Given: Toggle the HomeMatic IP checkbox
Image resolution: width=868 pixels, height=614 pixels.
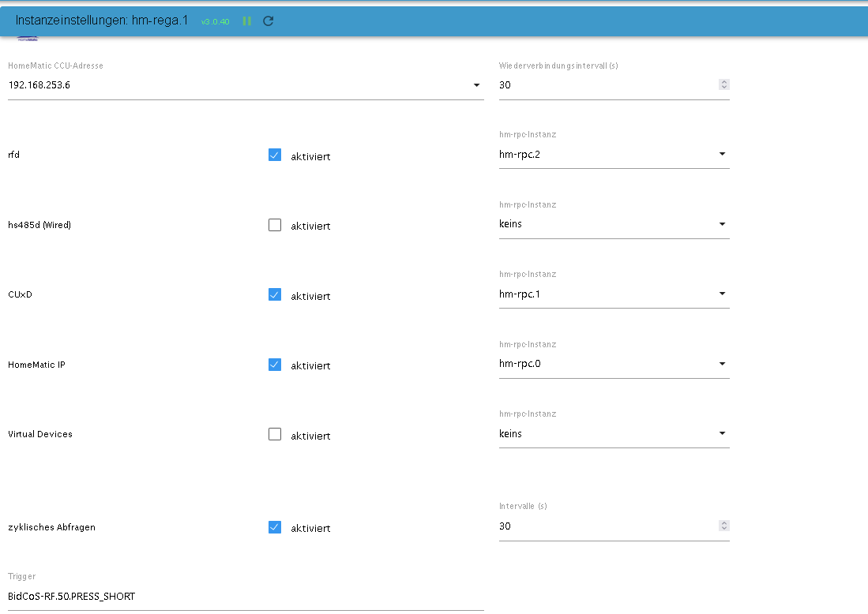Looking at the screenshot, I should tap(275, 365).
